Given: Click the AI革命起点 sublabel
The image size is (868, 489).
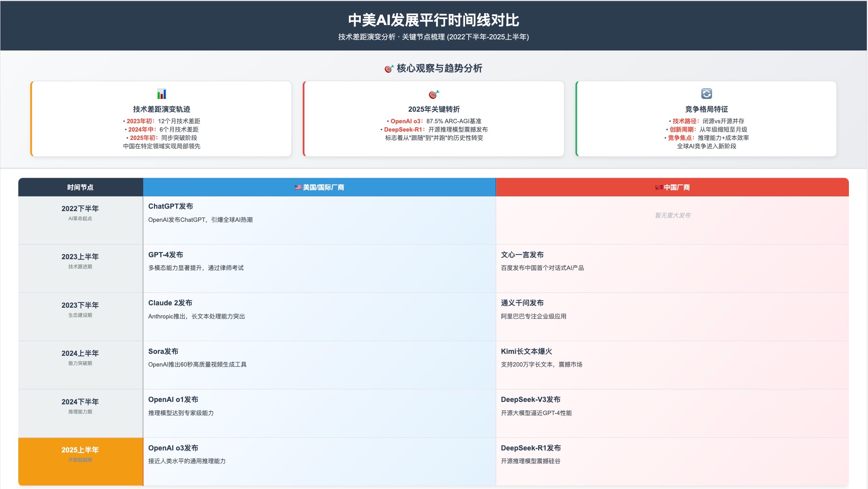Looking at the screenshot, I should [80, 219].
